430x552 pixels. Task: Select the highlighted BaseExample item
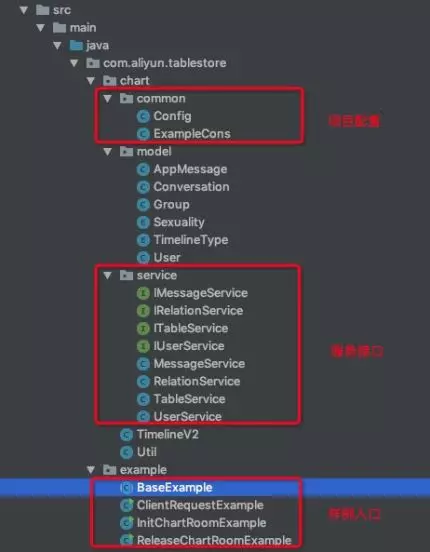pyautogui.click(x=175, y=488)
